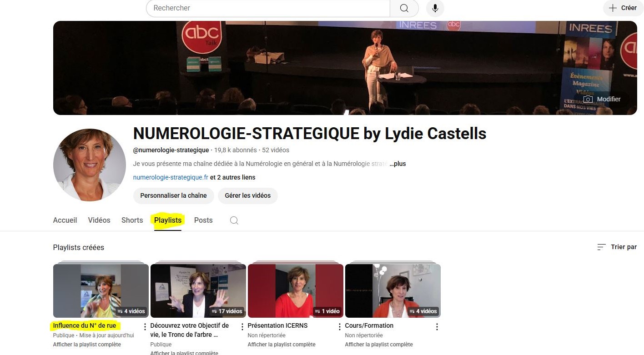This screenshot has height=355, width=644.
Task: Open three-dot menu for Présentation ICERNS playlist
Action: point(340,327)
